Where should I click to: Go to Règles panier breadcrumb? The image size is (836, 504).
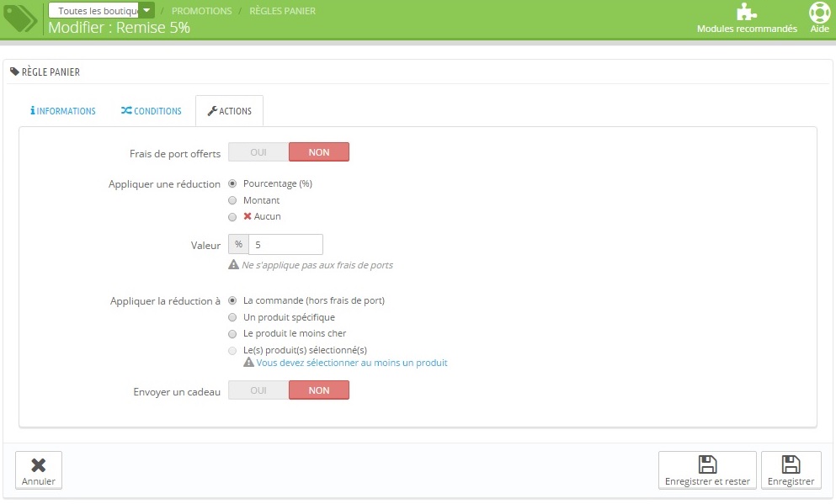point(283,11)
